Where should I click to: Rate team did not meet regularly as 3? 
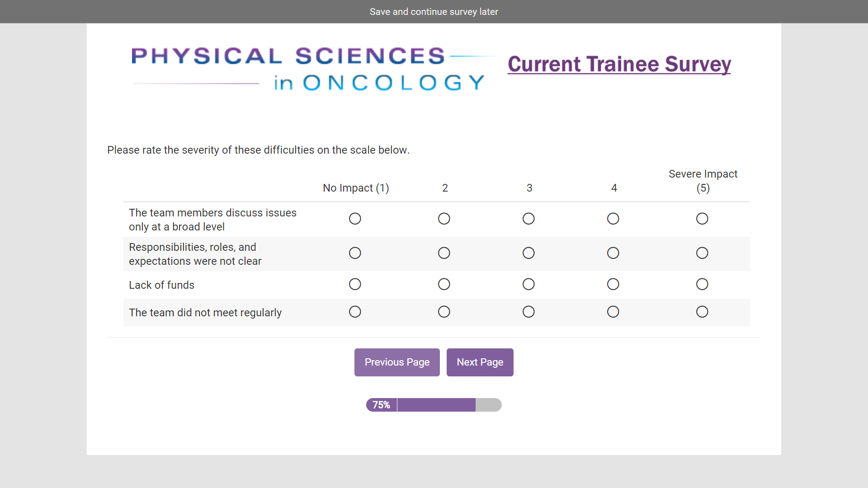click(528, 312)
